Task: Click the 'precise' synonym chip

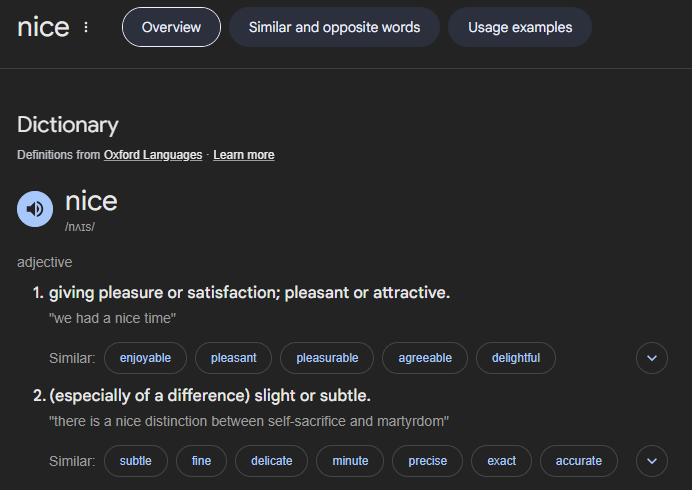Action: click(427, 460)
